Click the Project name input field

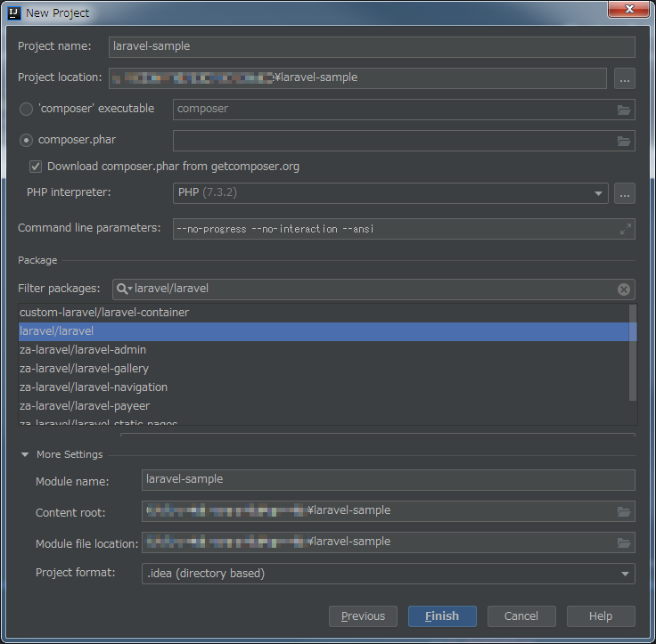(372, 47)
